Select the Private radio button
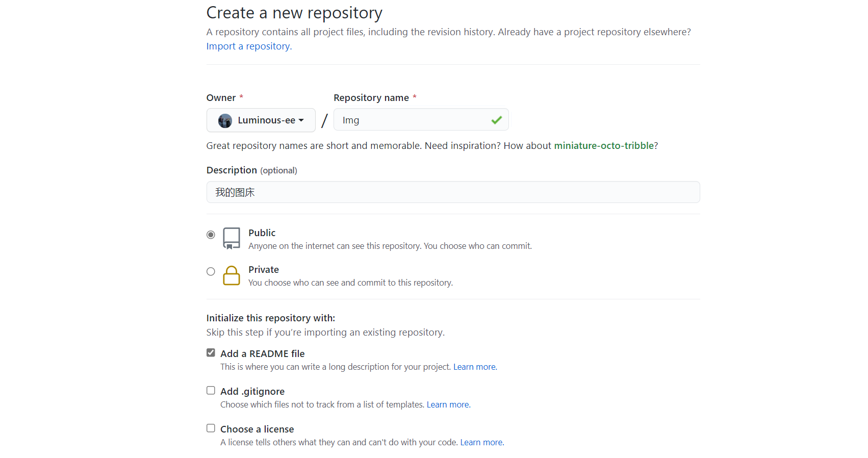This screenshot has width=868, height=458. point(211,271)
